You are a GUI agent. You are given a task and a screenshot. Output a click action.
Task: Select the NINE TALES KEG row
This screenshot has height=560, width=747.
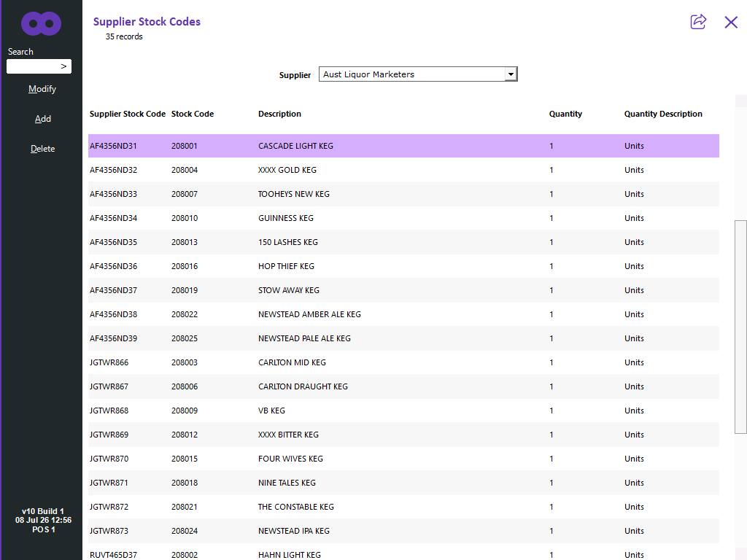[x=403, y=483]
